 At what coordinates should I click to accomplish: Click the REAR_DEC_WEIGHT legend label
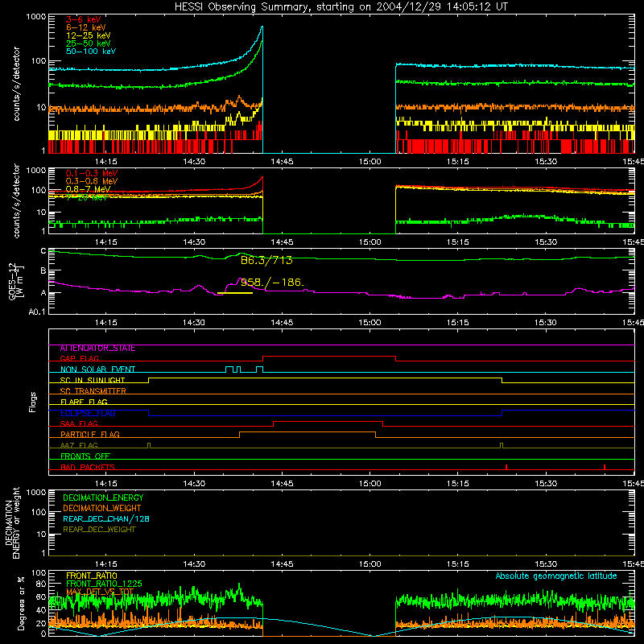click(99, 530)
